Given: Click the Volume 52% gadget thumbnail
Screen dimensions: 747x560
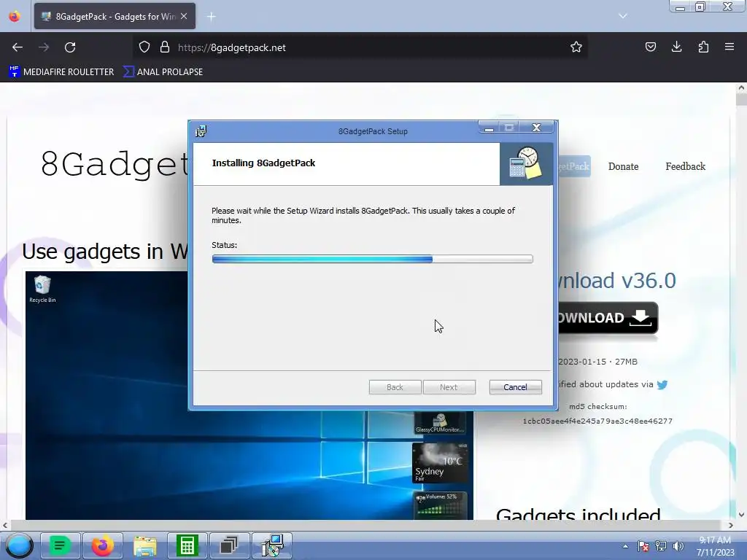Looking at the screenshot, I should pyautogui.click(x=440, y=505).
